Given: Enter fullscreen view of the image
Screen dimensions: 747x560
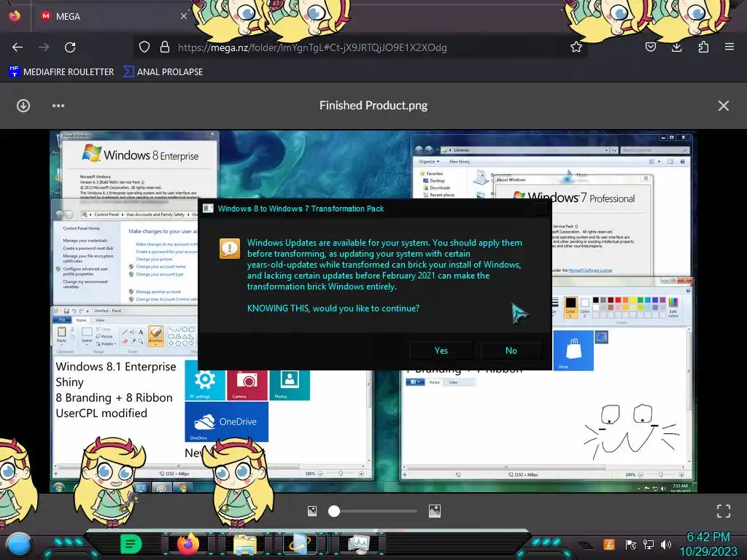Looking at the screenshot, I should 723,511.
